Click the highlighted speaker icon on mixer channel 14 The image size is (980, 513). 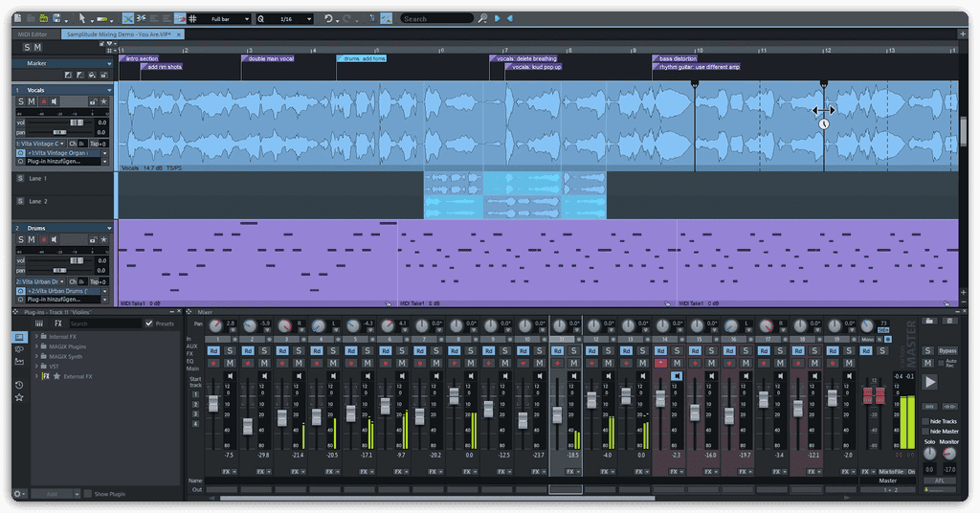[677, 376]
